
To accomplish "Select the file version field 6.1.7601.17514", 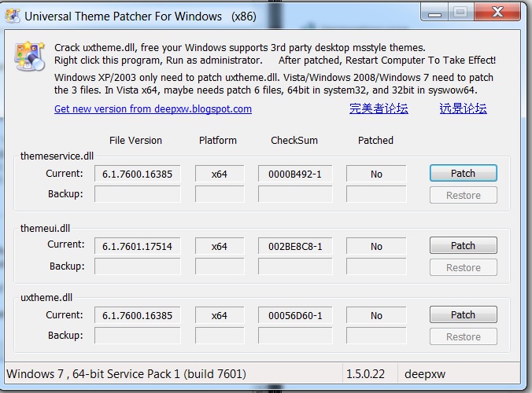I will [x=138, y=246].
